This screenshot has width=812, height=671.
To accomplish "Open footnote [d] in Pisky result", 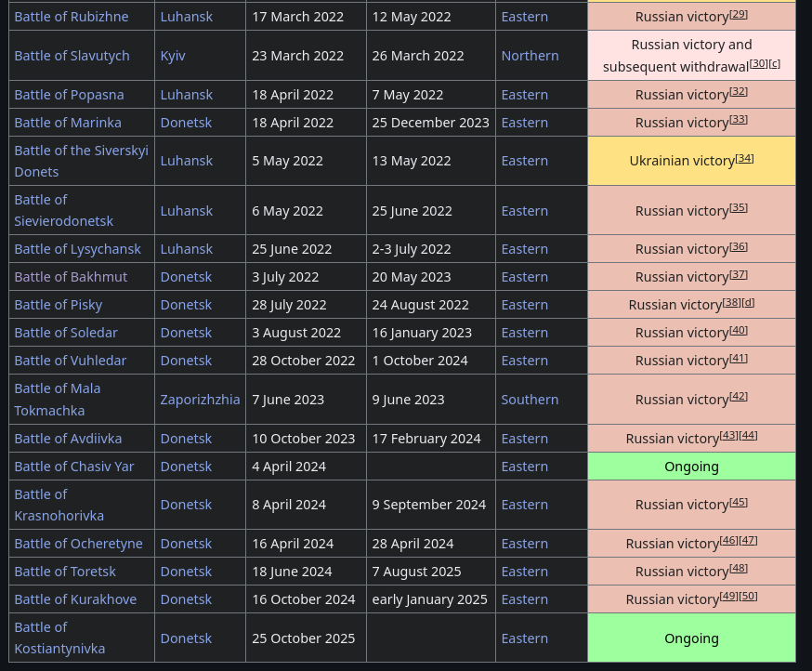I will [748, 301].
